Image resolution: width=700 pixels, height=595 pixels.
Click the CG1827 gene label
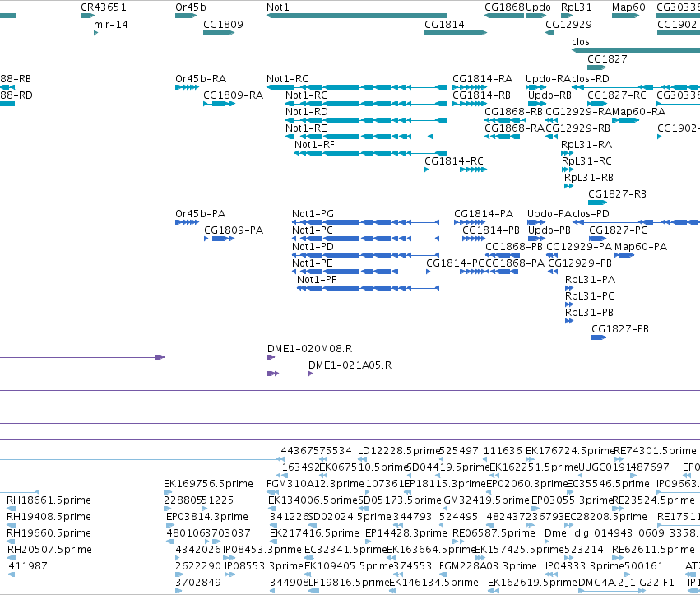click(607, 59)
